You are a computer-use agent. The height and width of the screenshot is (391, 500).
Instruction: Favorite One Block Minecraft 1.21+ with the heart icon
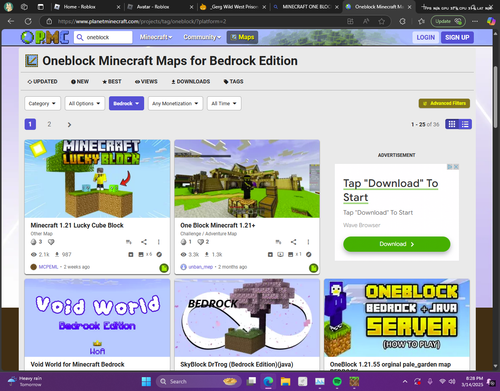pos(201,242)
